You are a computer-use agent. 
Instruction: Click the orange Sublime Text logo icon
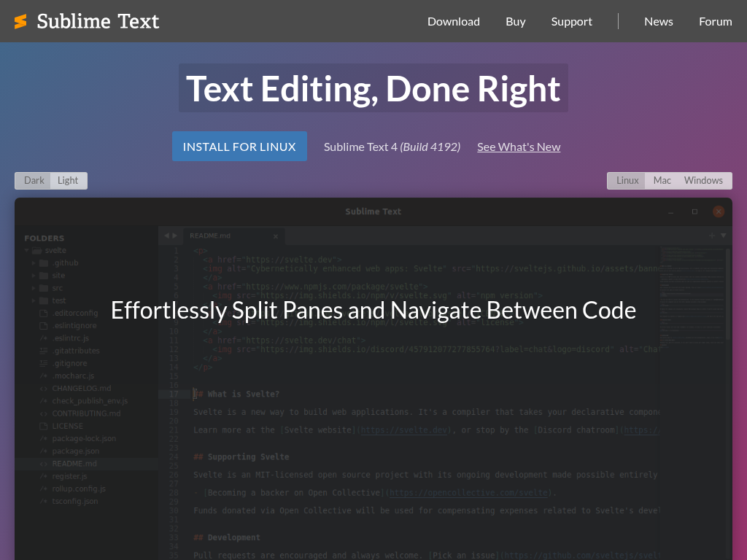pyautogui.click(x=20, y=21)
